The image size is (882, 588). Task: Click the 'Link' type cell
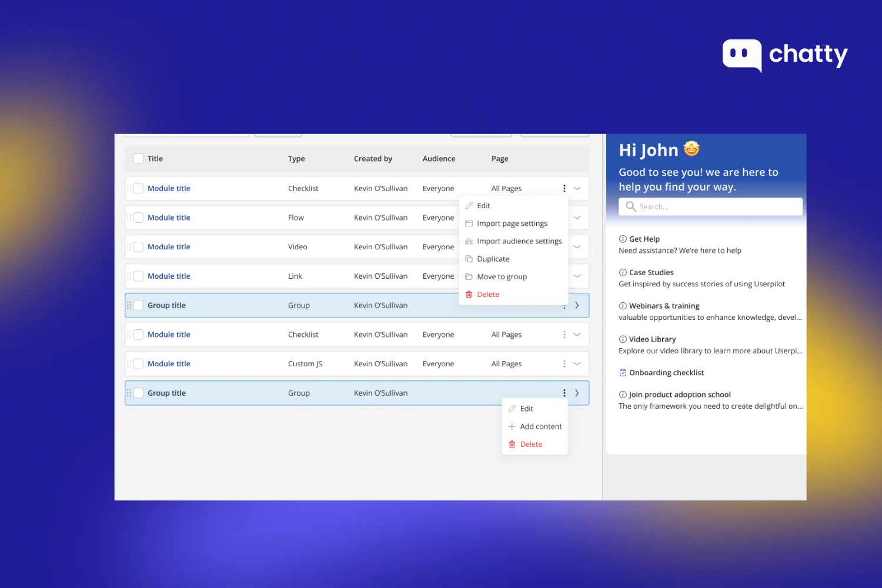tap(295, 276)
